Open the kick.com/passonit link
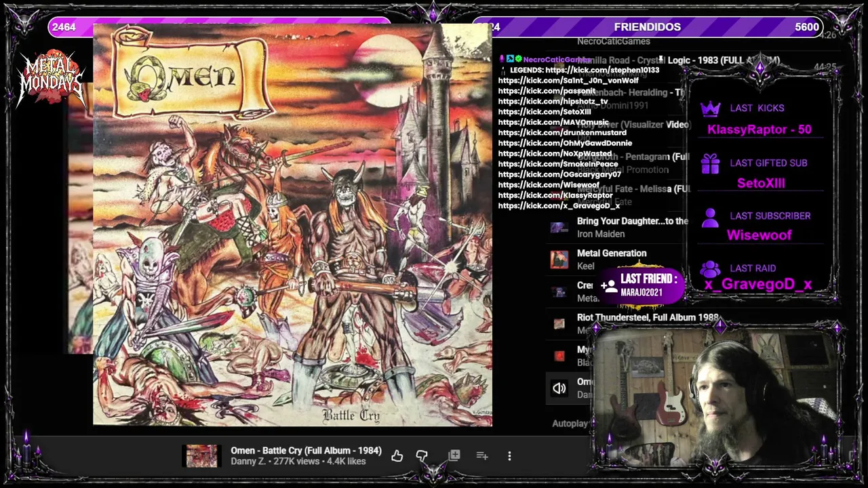This screenshot has width=868, height=488. click(x=547, y=91)
